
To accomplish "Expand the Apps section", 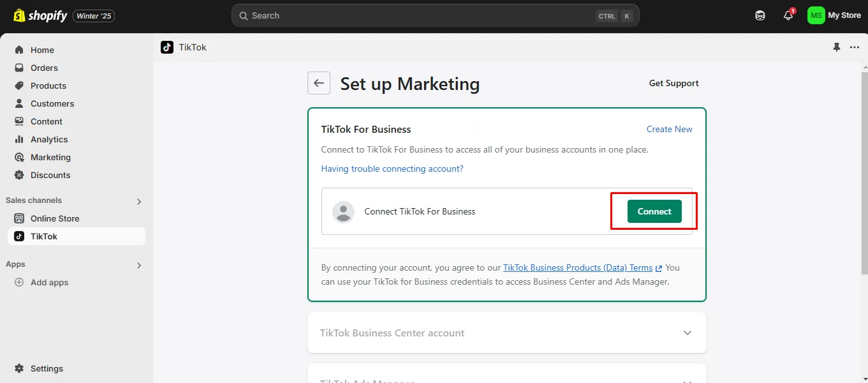I will [138, 265].
